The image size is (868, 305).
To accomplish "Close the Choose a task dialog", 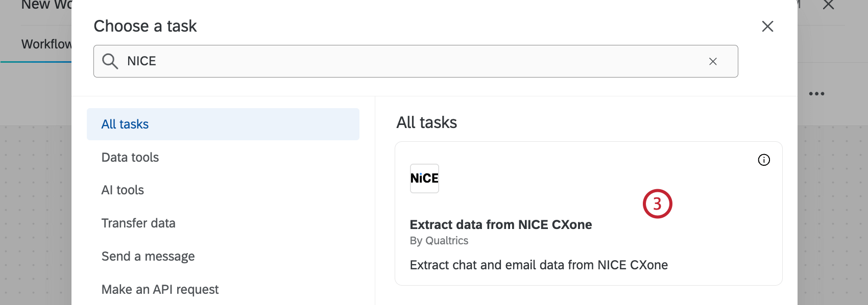I will [x=767, y=27].
